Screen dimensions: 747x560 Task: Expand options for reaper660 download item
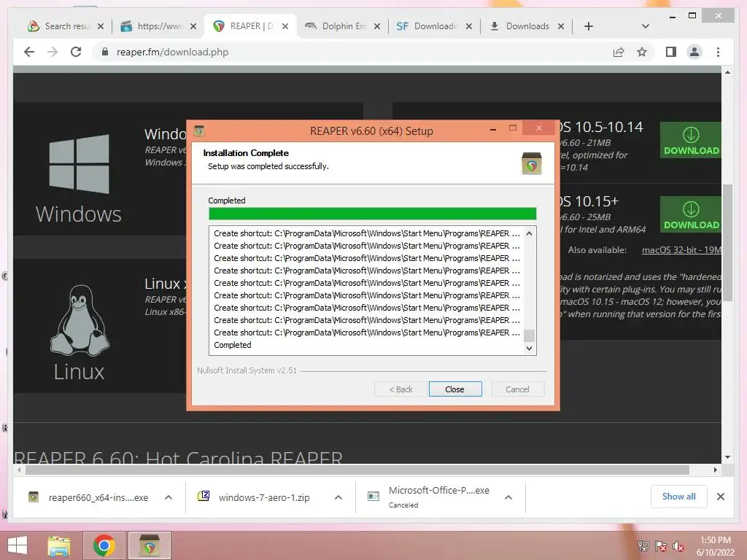pyautogui.click(x=169, y=497)
